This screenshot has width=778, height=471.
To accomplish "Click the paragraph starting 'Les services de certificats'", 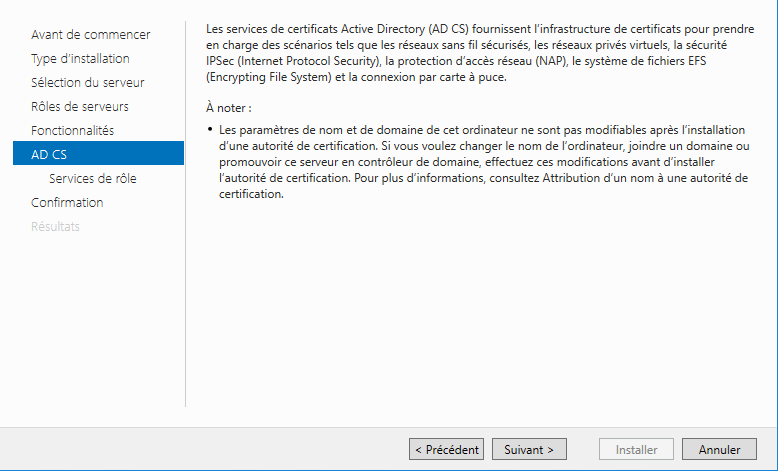I will (x=480, y=53).
